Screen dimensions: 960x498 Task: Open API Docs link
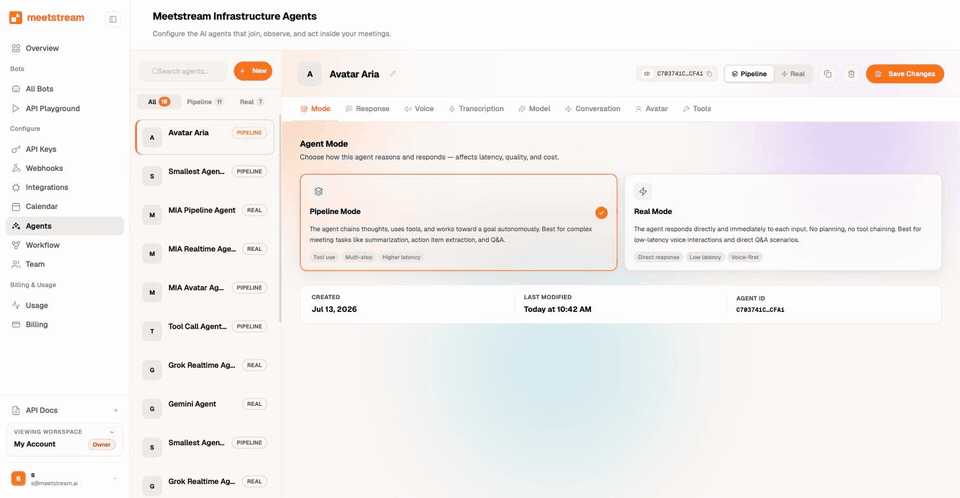pos(41,410)
